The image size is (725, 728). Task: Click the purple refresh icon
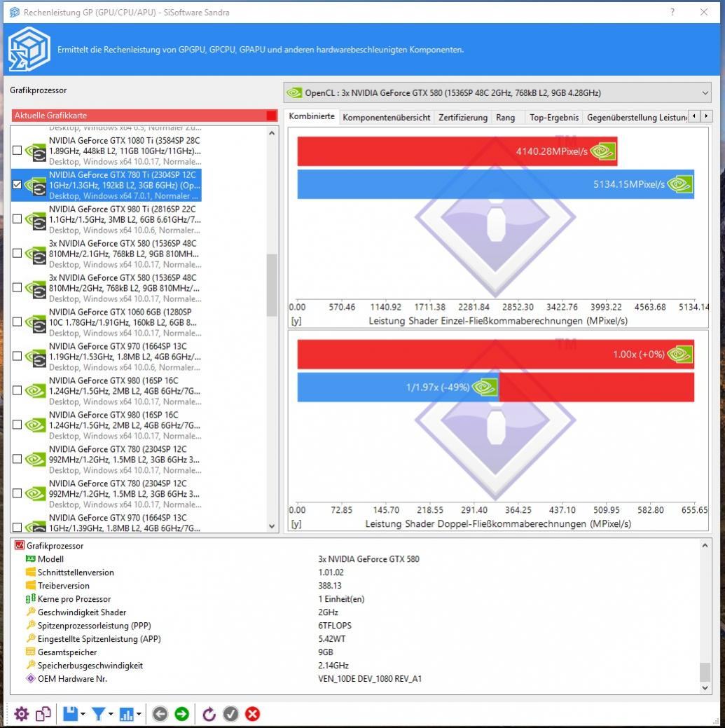coord(209,713)
